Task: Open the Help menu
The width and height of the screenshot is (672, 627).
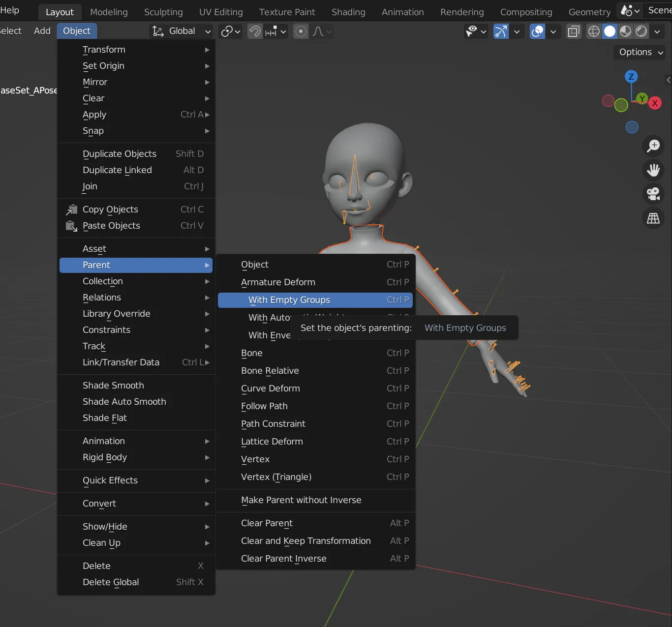Action: (10, 10)
